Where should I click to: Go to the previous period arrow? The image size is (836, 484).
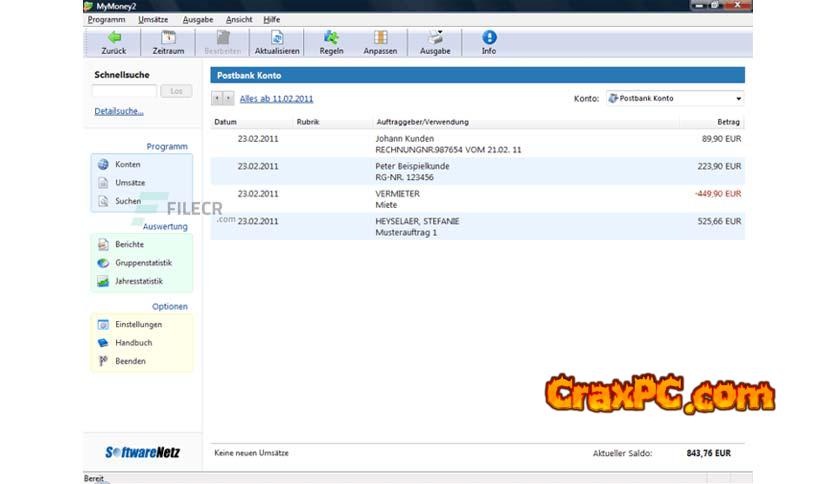click(x=217, y=98)
